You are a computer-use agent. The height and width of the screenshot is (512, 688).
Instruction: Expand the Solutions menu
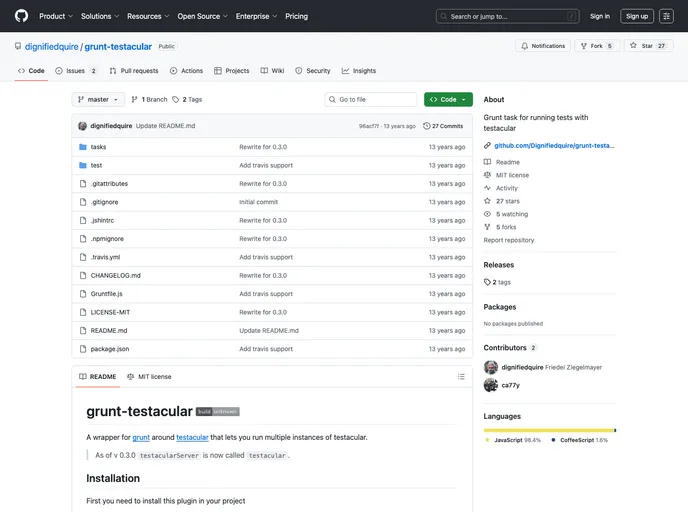point(100,16)
